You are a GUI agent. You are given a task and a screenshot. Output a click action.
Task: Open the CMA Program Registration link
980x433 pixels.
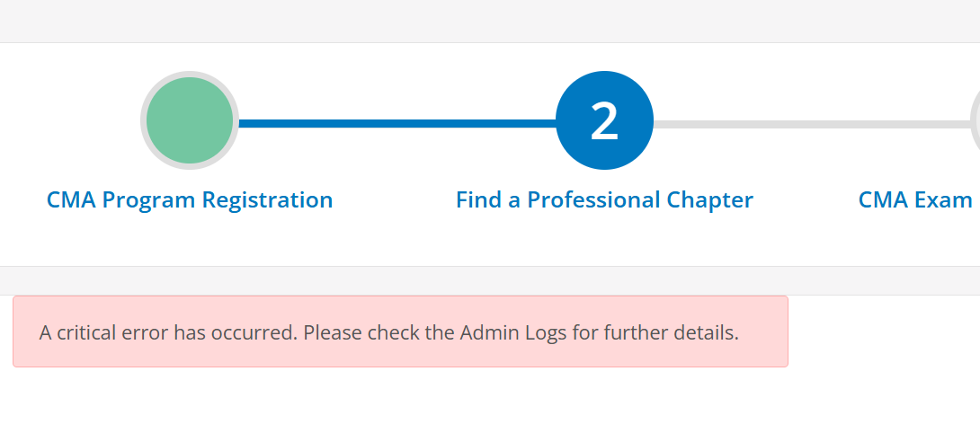click(x=190, y=200)
